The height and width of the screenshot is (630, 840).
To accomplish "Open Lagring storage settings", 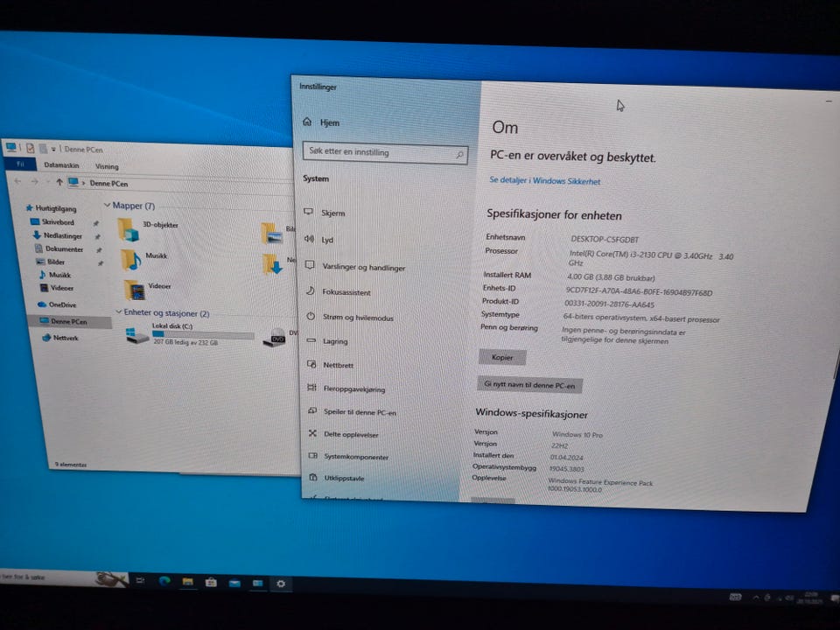I will (x=327, y=341).
